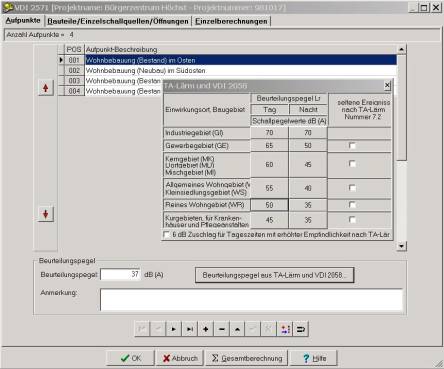Pick Tag value 45 for Kurgebiete row
The width and height of the screenshot is (444, 369).
click(269, 220)
